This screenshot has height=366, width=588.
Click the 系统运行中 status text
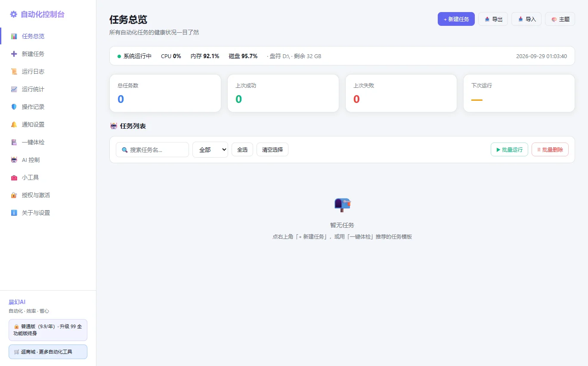tap(137, 56)
